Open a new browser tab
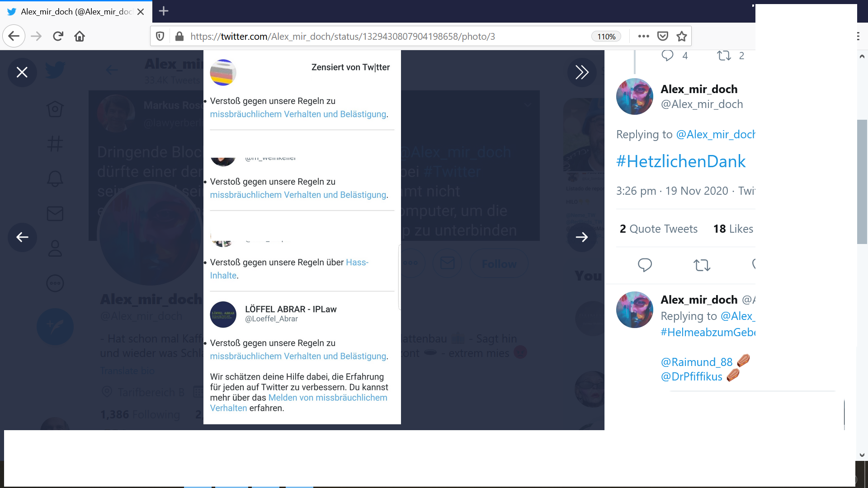 (x=164, y=11)
